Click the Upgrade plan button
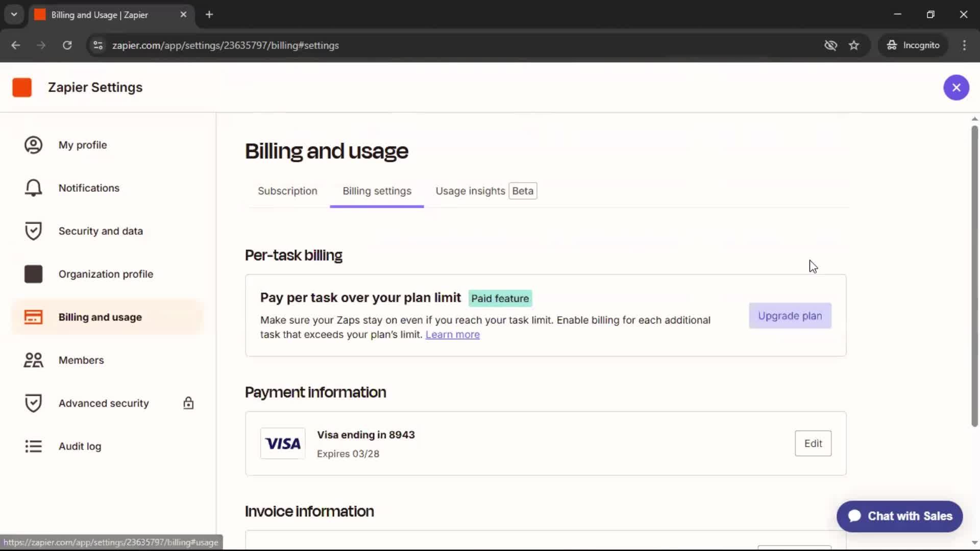Screen dimensions: 980x551 click(790, 316)
